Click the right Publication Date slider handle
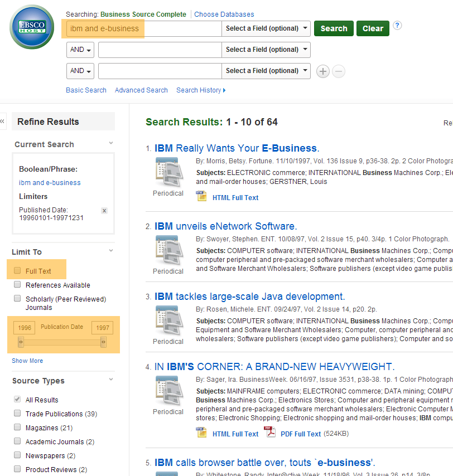 click(103, 342)
